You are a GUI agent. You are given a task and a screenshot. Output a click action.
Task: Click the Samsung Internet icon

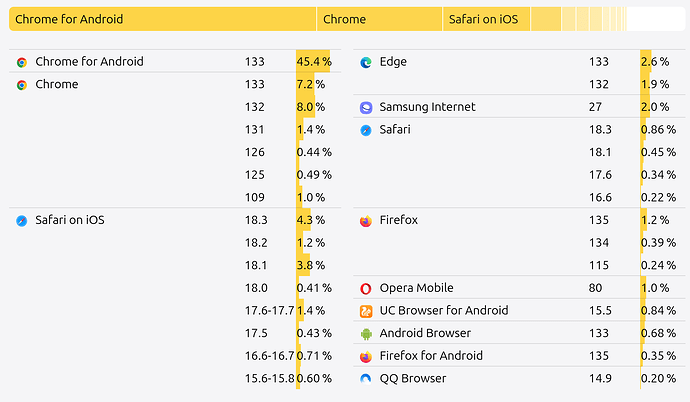(x=366, y=107)
